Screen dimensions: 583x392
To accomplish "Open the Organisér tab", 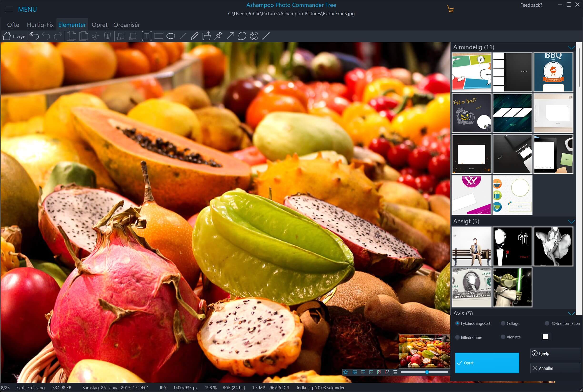I will 126,25.
